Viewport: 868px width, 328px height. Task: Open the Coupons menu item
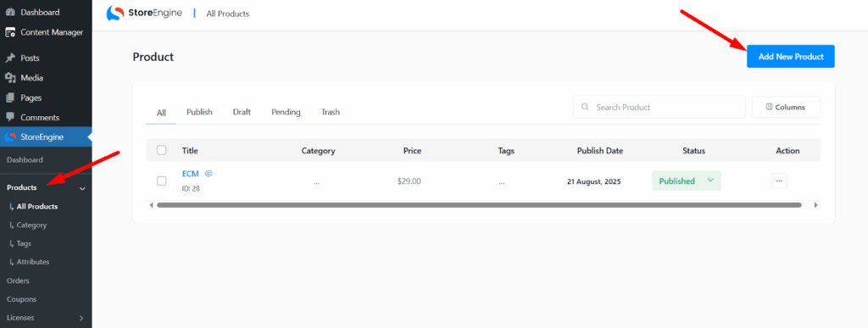click(21, 299)
